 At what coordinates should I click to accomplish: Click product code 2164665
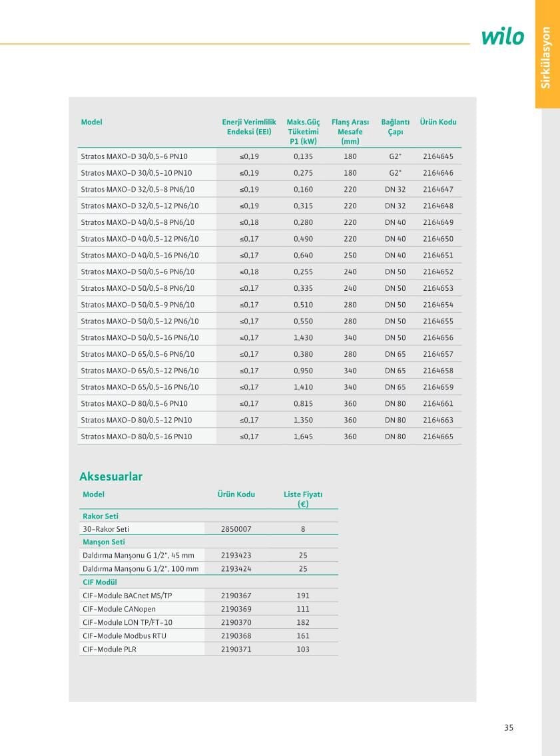pos(438,437)
